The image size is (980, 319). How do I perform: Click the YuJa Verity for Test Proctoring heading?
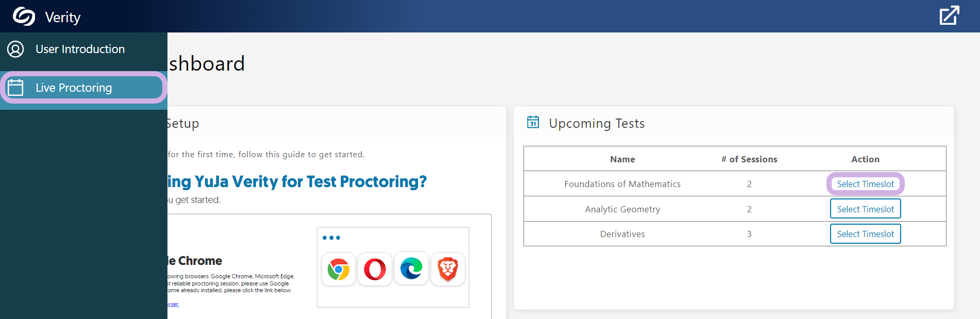pyautogui.click(x=297, y=181)
